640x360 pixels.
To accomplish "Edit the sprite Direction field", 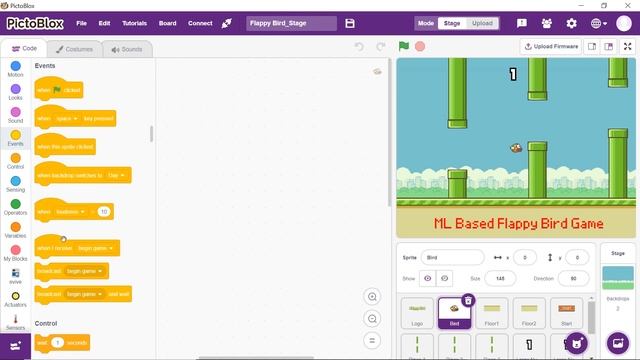I will click(573, 278).
